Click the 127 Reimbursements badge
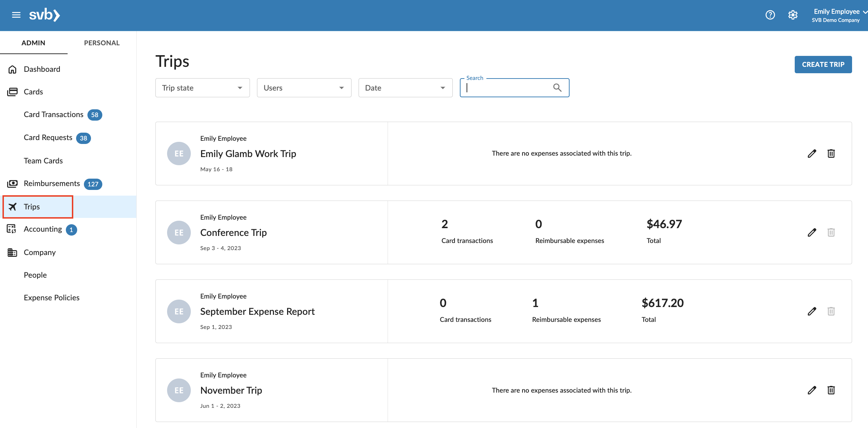 pyautogui.click(x=93, y=184)
